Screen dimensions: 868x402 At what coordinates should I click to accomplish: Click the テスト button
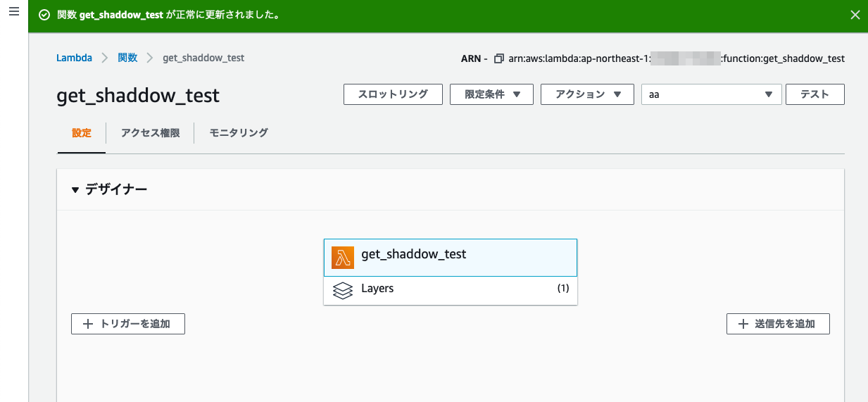coord(814,94)
